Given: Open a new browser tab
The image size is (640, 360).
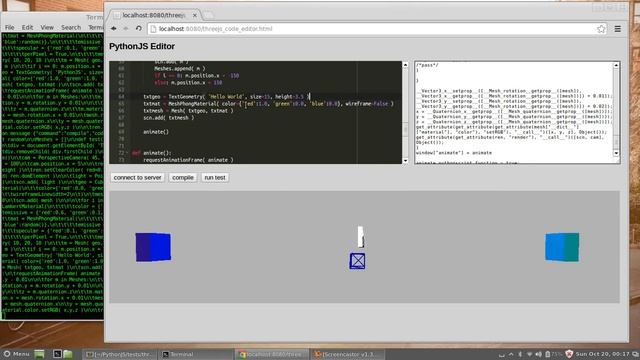Looking at the screenshot, I should point(208,15).
